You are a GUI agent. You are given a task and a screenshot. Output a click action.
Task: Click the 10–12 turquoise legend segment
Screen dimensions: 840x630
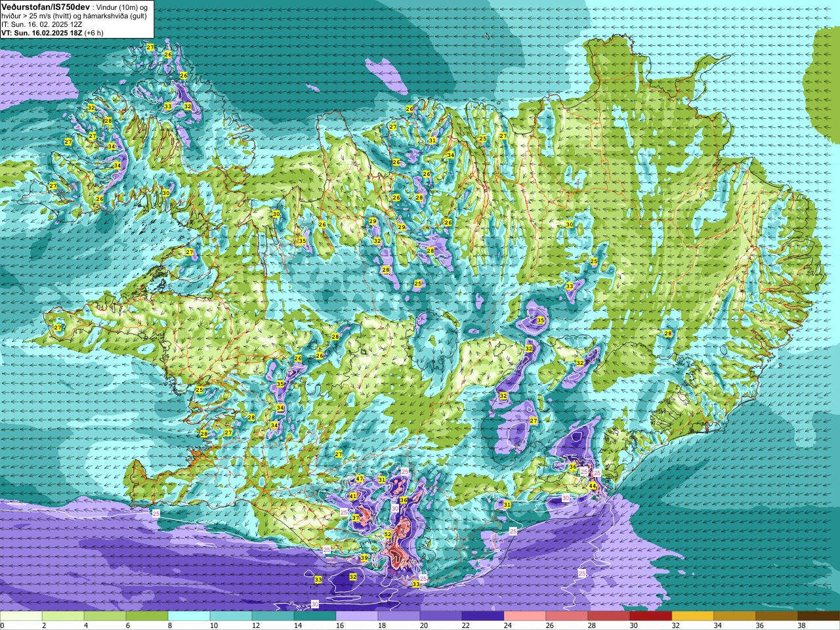pyautogui.click(x=231, y=616)
